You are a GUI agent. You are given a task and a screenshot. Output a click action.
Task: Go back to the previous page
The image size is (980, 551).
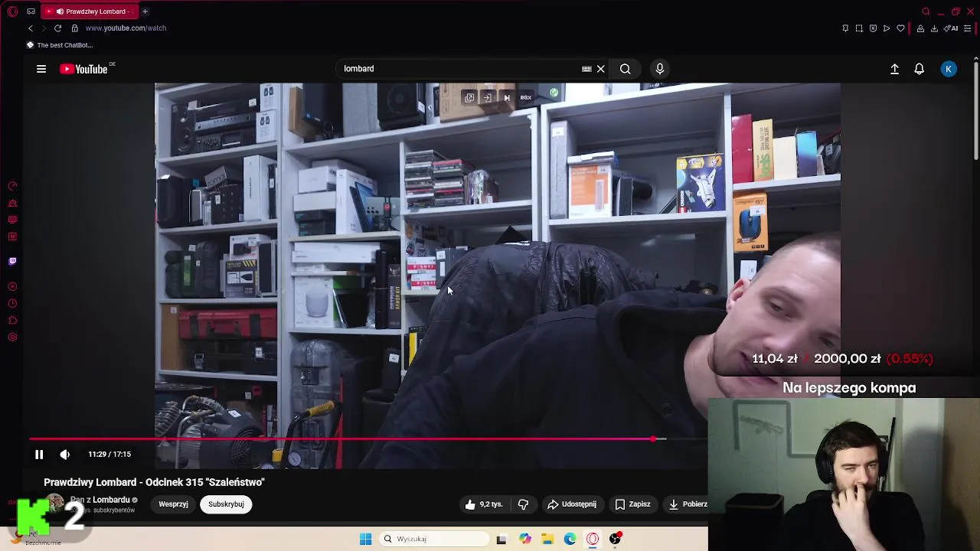pos(31,28)
